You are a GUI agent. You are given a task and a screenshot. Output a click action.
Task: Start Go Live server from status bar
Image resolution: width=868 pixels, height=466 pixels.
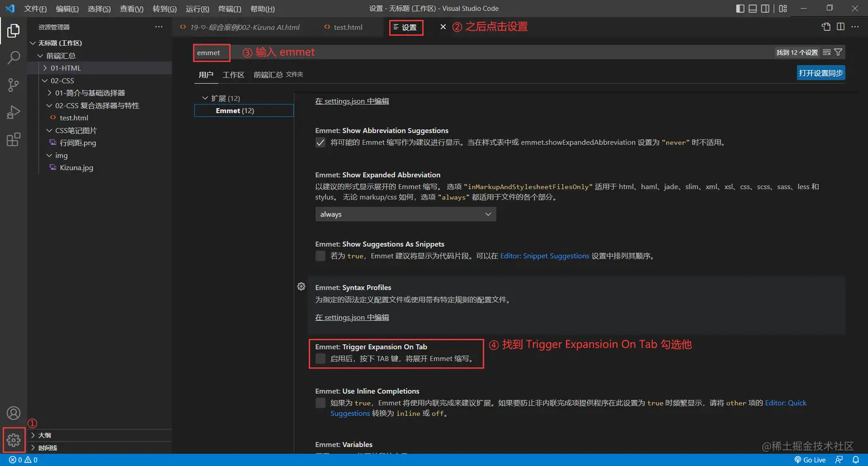click(x=810, y=460)
